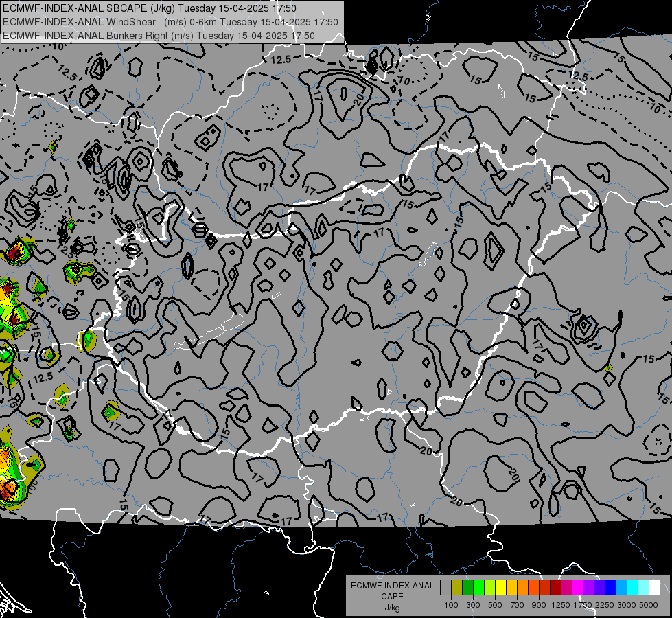Image resolution: width=672 pixels, height=618 pixels.
Task: Click the olive swatch in CAPE legend
Action: point(457,588)
